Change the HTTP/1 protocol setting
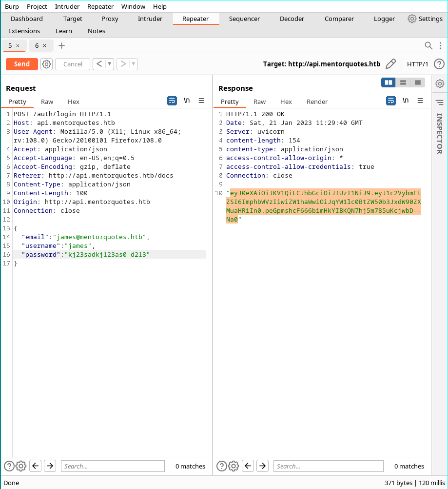 click(417, 64)
